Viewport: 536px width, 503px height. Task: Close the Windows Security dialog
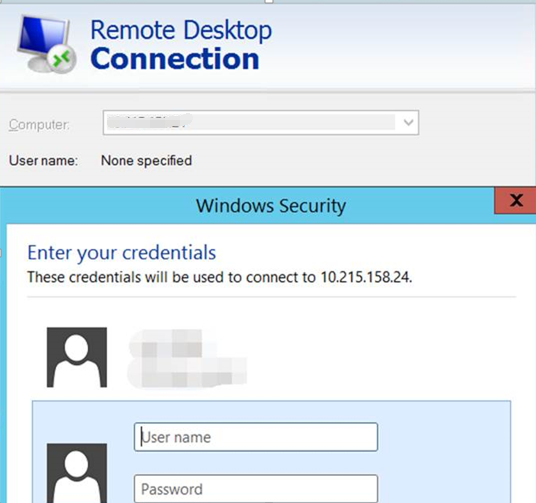click(x=515, y=200)
